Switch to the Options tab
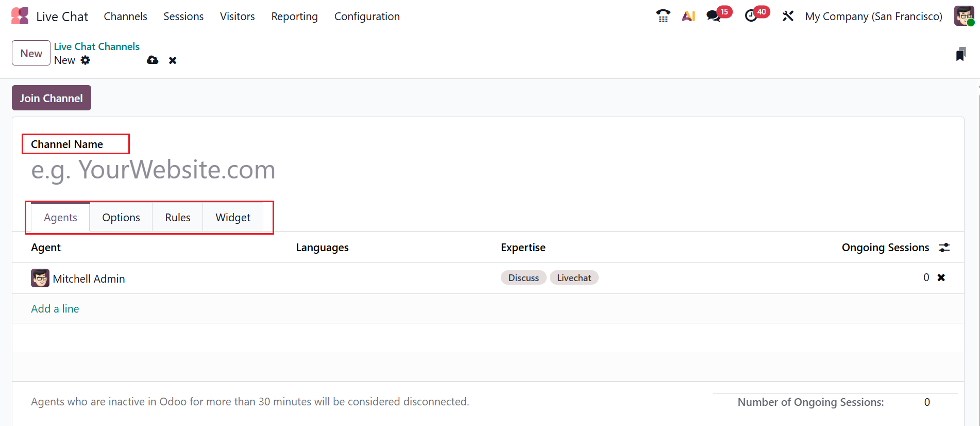This screenshot has height=426, width=980. (x=121, y=218)
